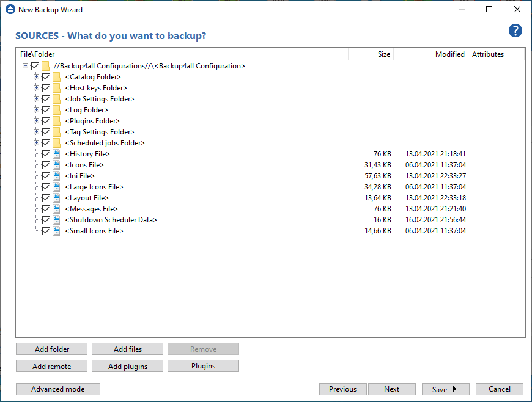Open the Save button arrow menu
Image resolution: width=532 pixels, height=402 pixels.
[x=454, y=389]
